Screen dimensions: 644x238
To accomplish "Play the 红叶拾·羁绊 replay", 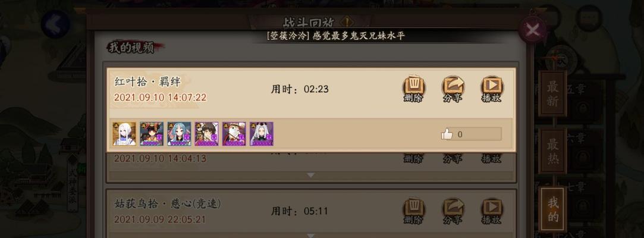I will click(x=492, y=89).
